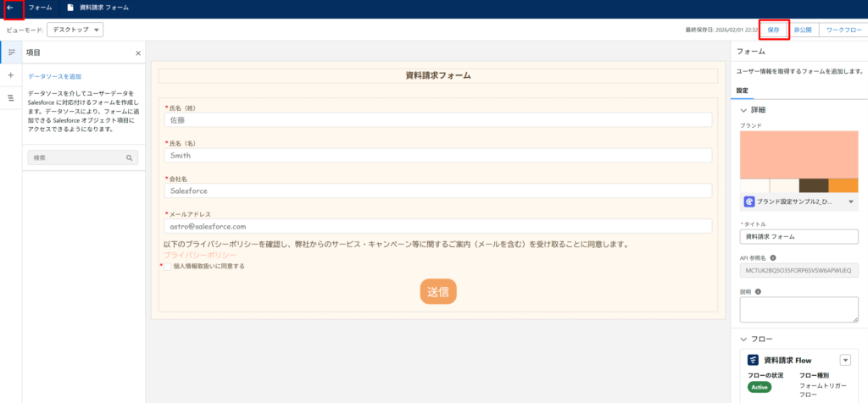Viewport: 868px width, 403px height.
Task: Click the タイトル input field
Action: pos(798,236)
